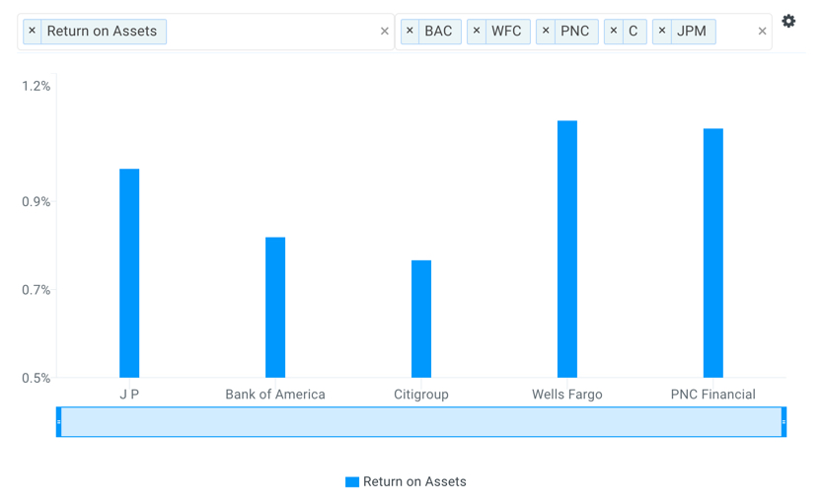Select the Wells Fargo bar
Screen dimensions: 823x504
pos(566,250)
